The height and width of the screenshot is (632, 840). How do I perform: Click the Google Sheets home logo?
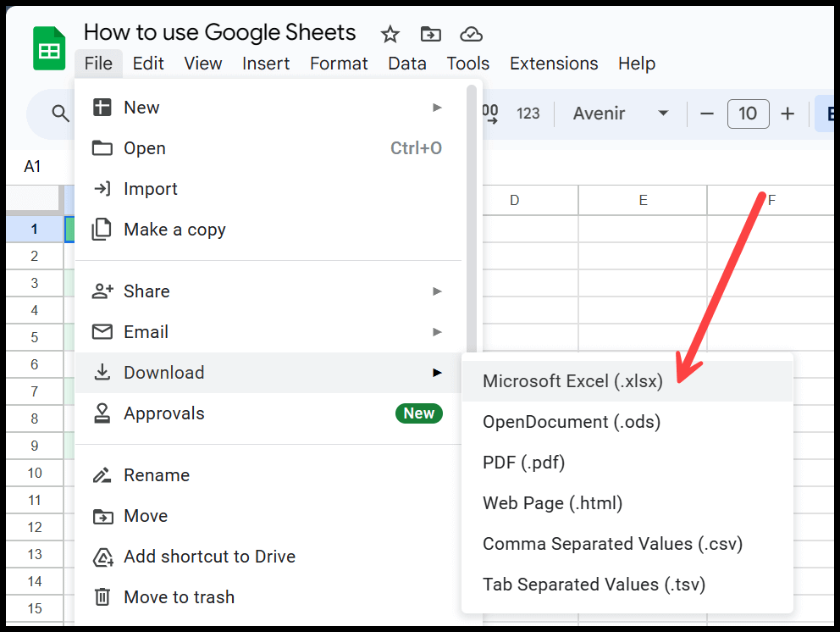[x=49, y=48]
